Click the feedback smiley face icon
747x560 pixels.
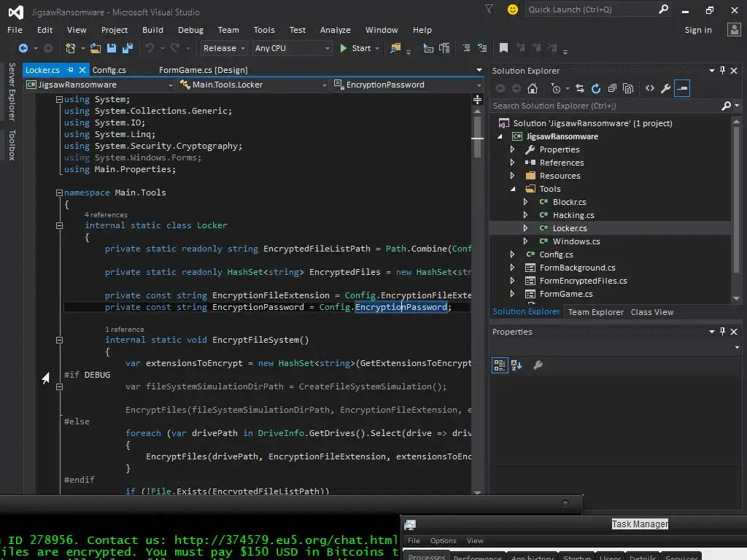point(513,9)
